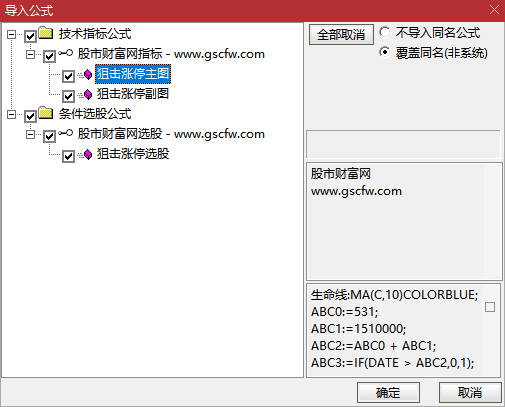Toggle the 狙击涨停副图 checkbox
Screen dimensions: 505x407
point(68,96)
